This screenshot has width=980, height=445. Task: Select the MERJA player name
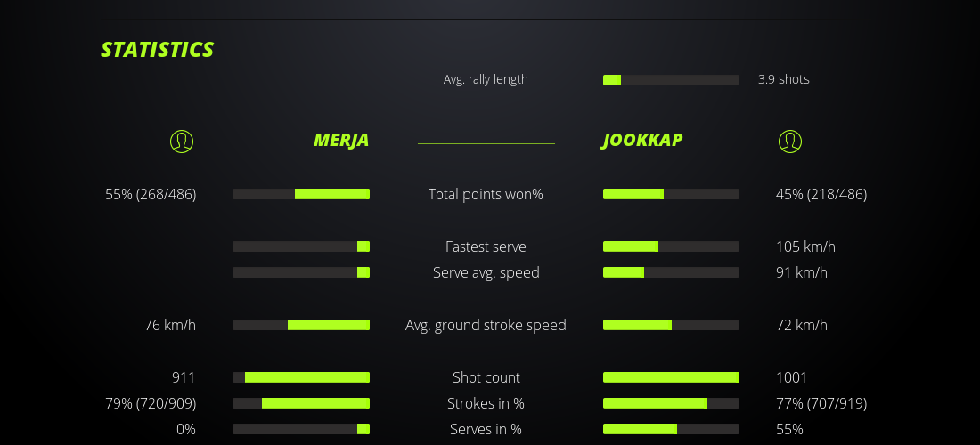click(341, 141)
